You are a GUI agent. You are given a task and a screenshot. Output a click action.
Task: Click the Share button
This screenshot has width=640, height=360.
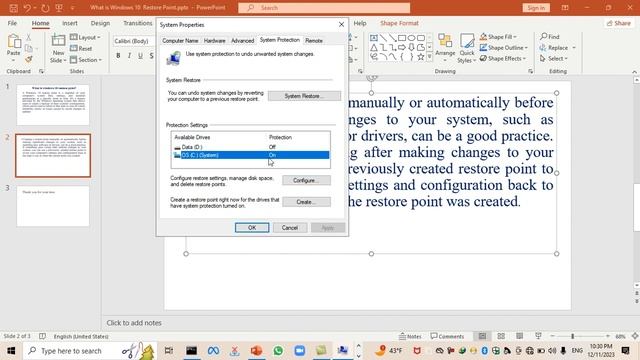tap(619, 23)
